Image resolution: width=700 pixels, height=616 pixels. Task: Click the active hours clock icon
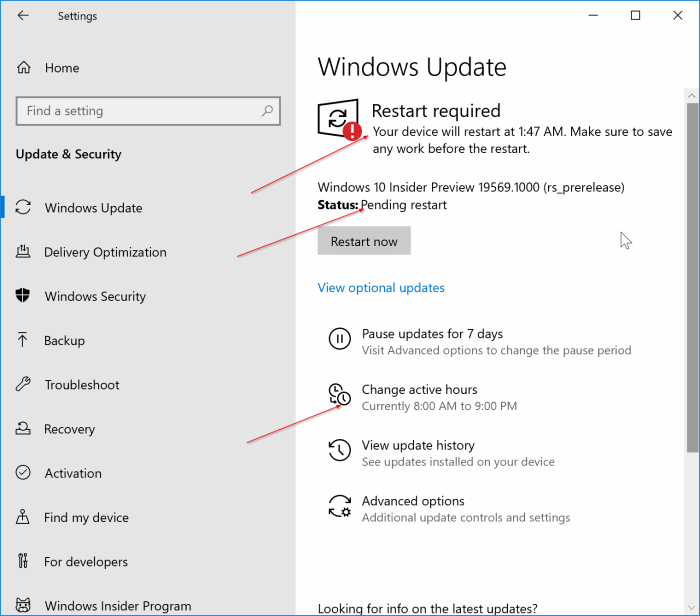coord(340,394)
